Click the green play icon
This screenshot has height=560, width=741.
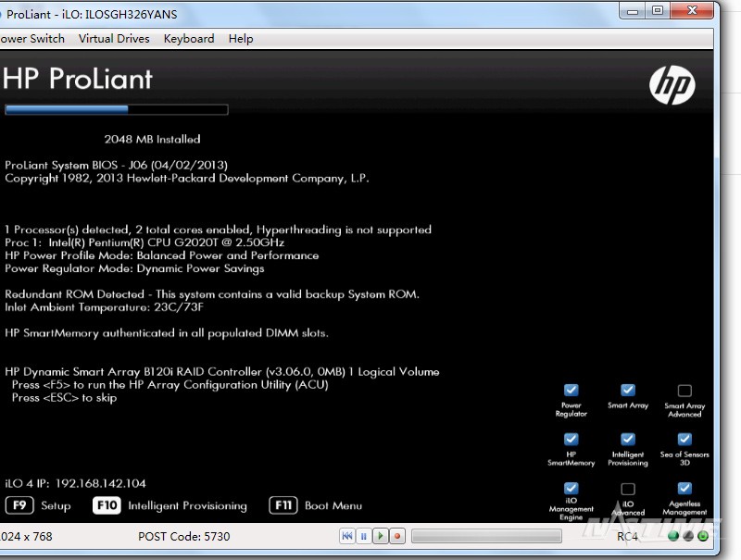pyautogui.click(x=381, y=536)
